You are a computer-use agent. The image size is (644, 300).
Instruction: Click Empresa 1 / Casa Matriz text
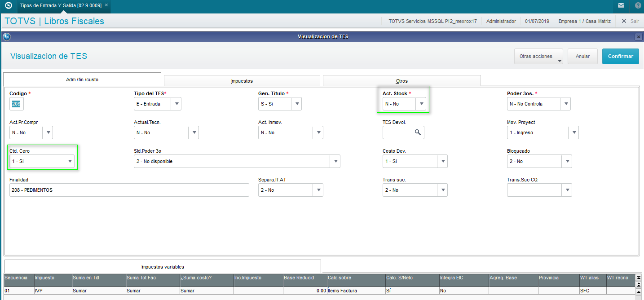coord(585,21)
